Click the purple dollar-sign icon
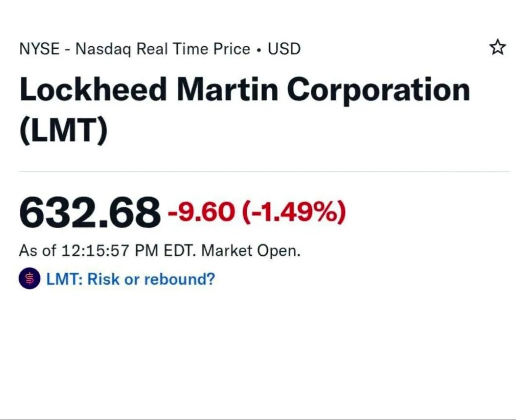Image resolution: width=516 pixels, height=420 pixels. 29,279
